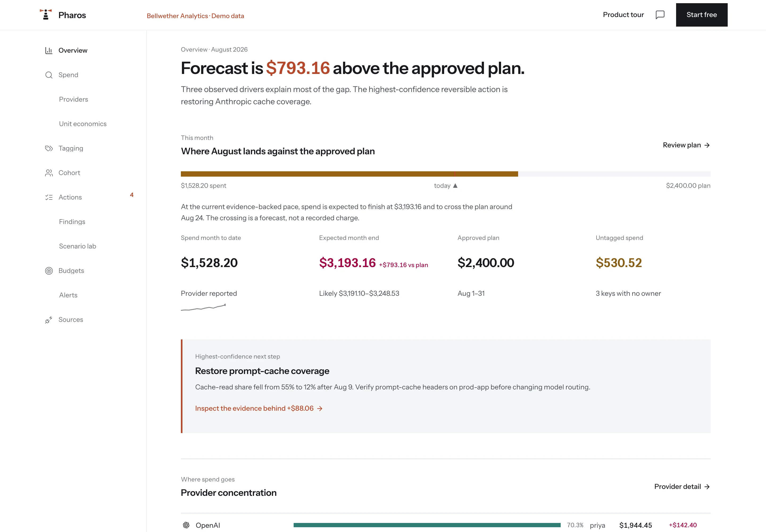Open Alerts page in sidebar
766x532 pixels.
click(68, 295)
